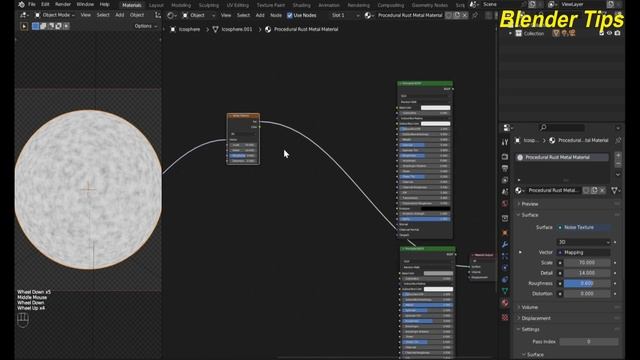Open the World properties tab
Image resolution: width=640 pixels, height=360 pixels.
505,203
